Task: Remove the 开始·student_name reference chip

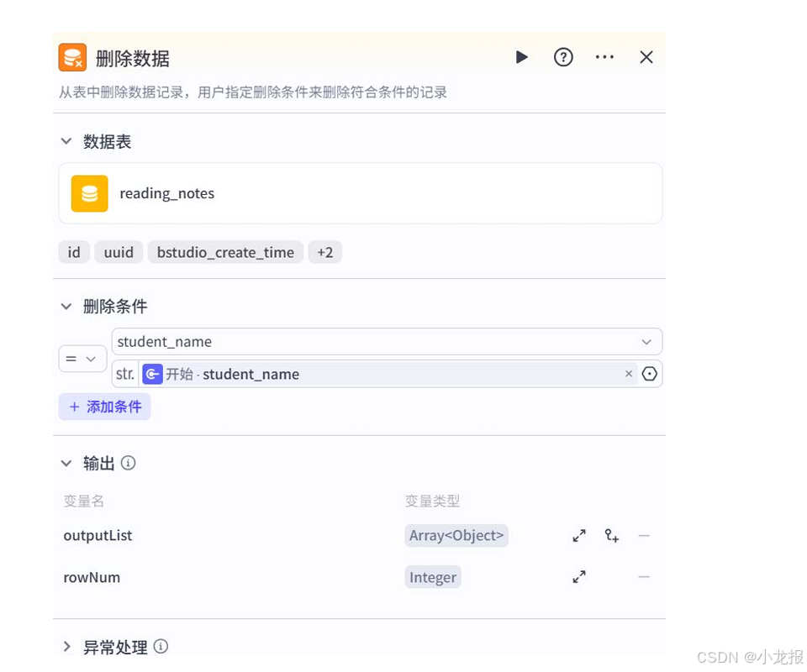Action: point(629,374)
